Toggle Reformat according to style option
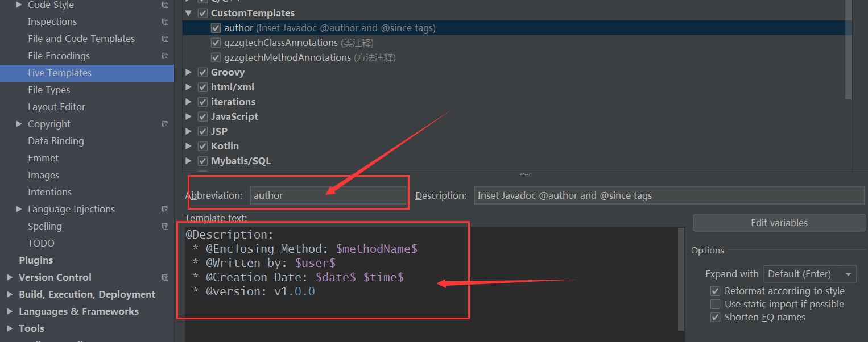 click(716, 291)
